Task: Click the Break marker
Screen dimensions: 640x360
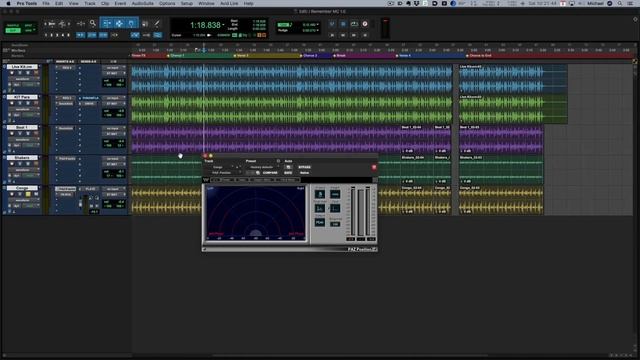Action: coord(341,56)
